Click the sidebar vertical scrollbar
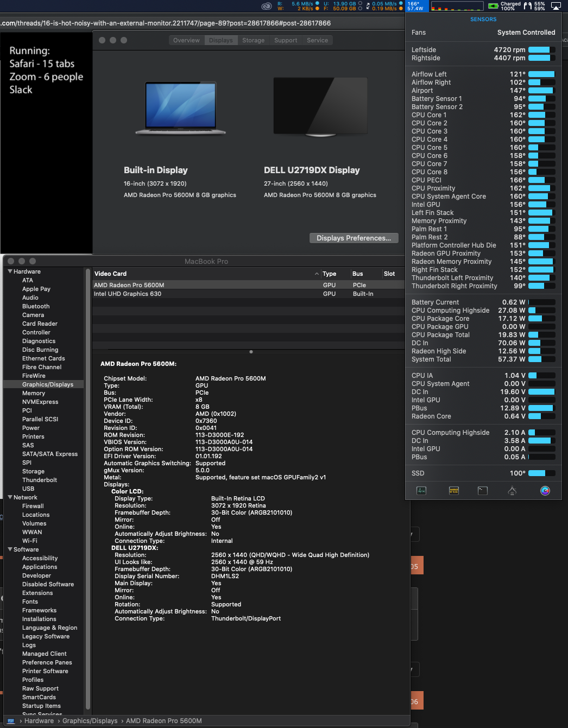The height and width of the screenshot is (728, 568). coord(88,489)
